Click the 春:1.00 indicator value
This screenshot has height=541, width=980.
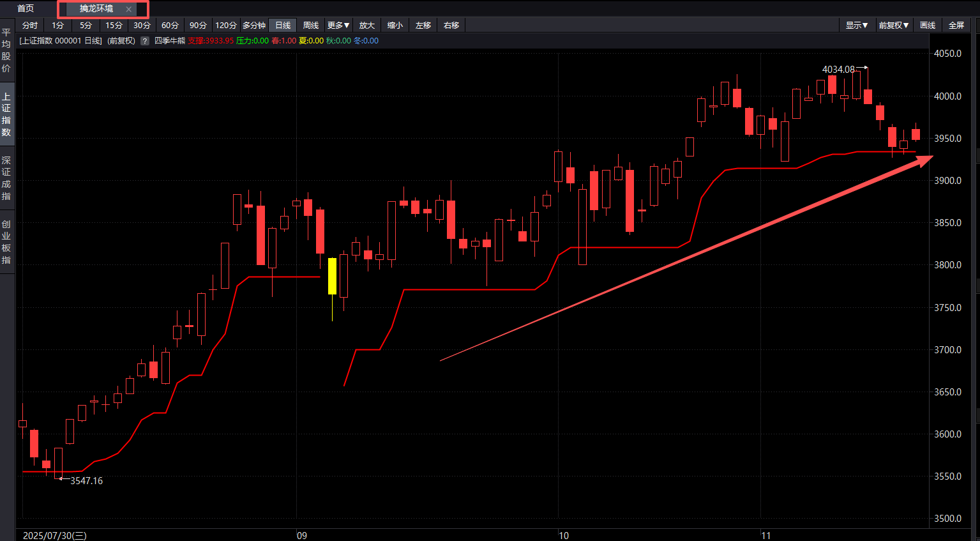[284, 41]
